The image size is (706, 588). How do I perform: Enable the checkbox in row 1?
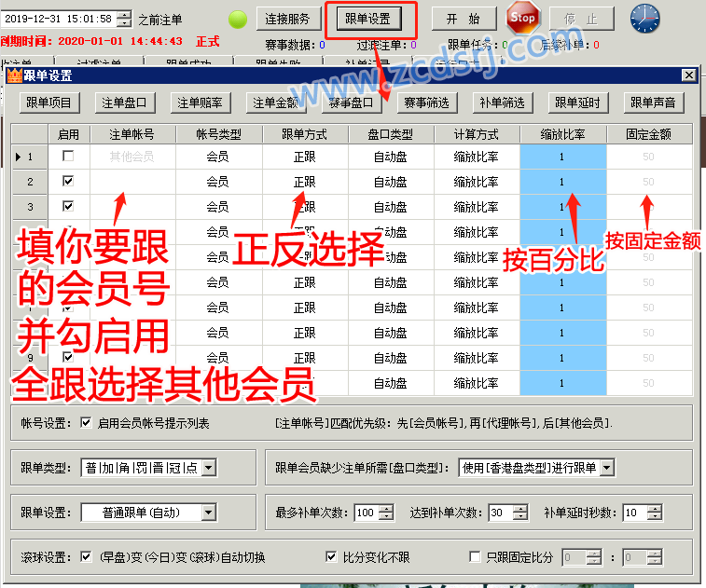pyautogui.click(x=68, y=157)
